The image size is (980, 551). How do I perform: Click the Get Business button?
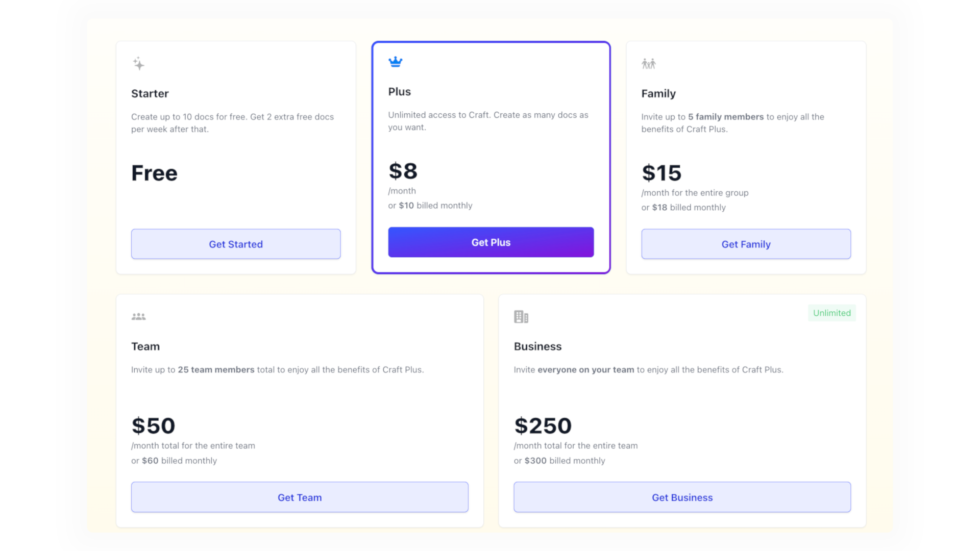[682, 497]
